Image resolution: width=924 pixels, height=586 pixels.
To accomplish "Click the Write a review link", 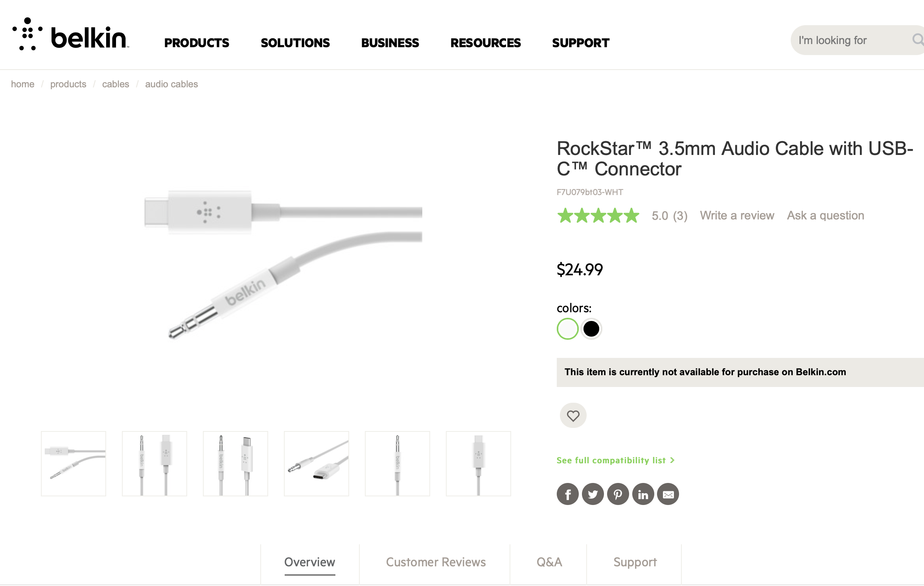I will click(x=737, y=216).
